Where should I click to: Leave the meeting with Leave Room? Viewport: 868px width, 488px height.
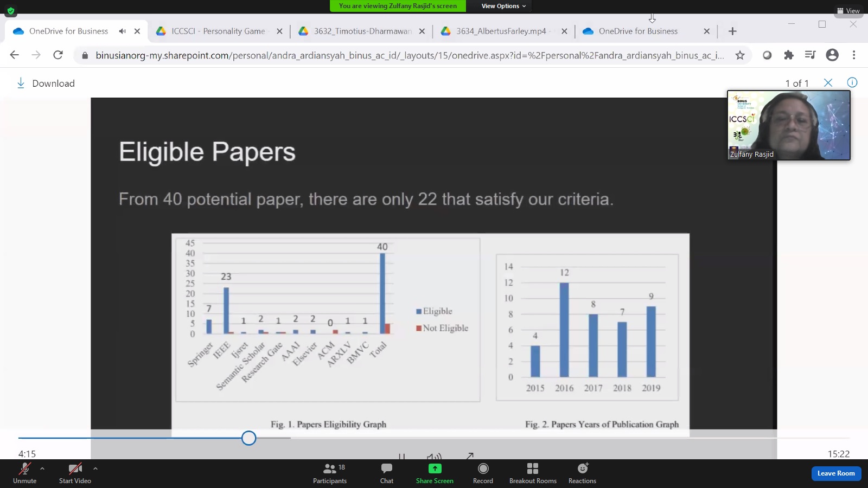(836, 473)
